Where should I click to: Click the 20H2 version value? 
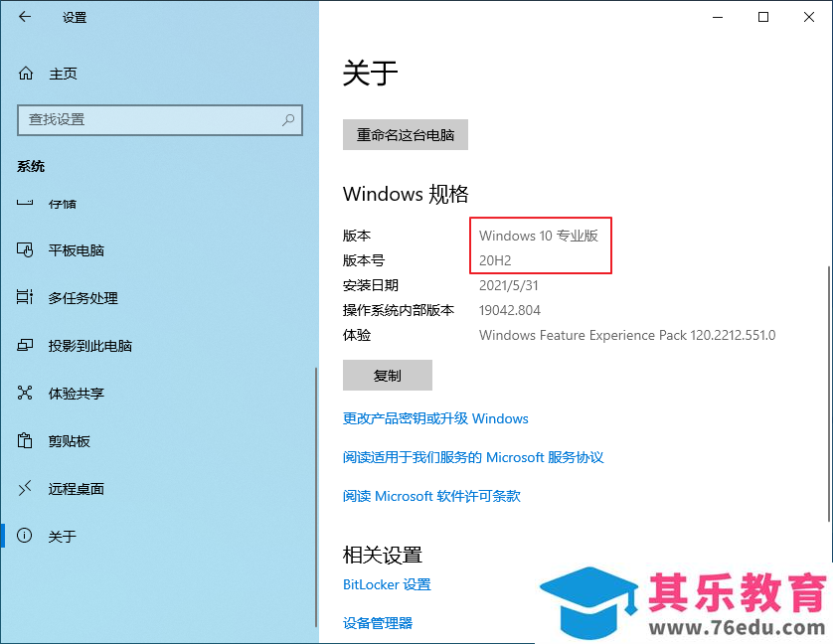[x=495, y=260]
